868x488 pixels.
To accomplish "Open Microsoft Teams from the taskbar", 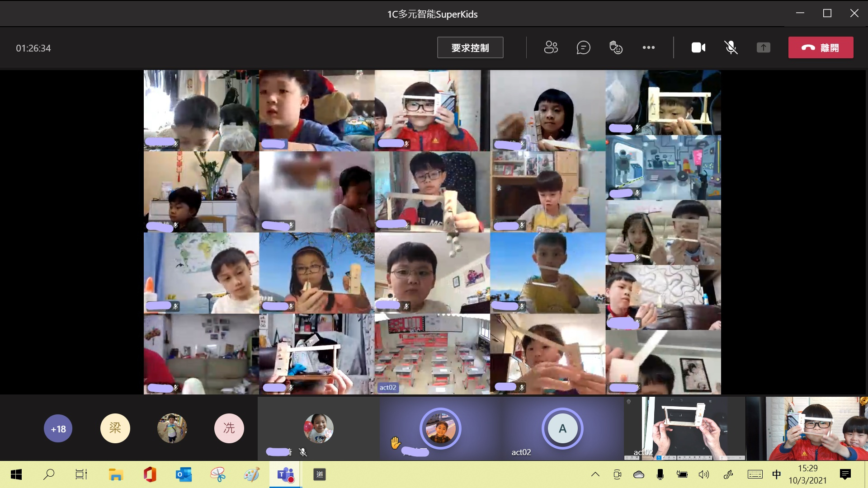I will pos(285,474).
